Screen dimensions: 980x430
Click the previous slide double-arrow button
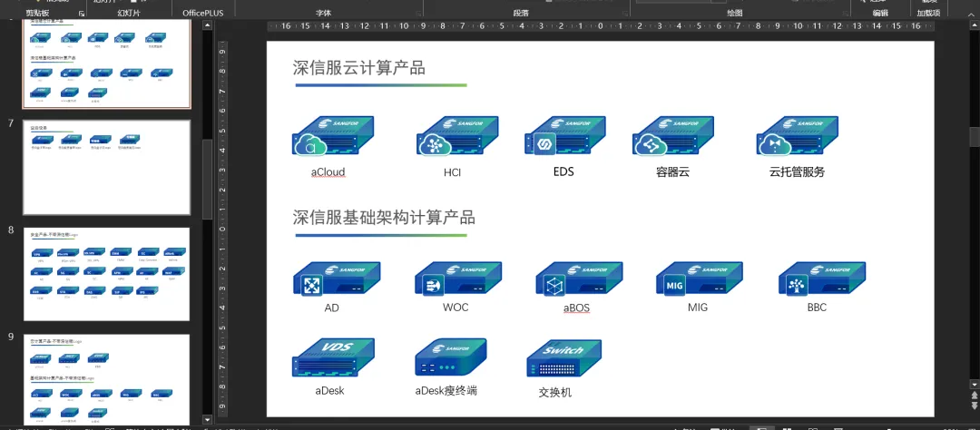coord(975,396)
